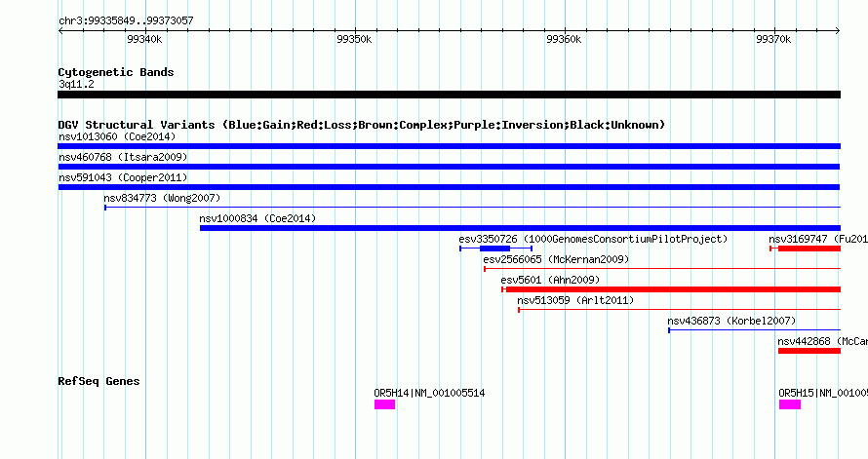Open the nsv1000834 (Coe2014) blue bar

(520, 228)
